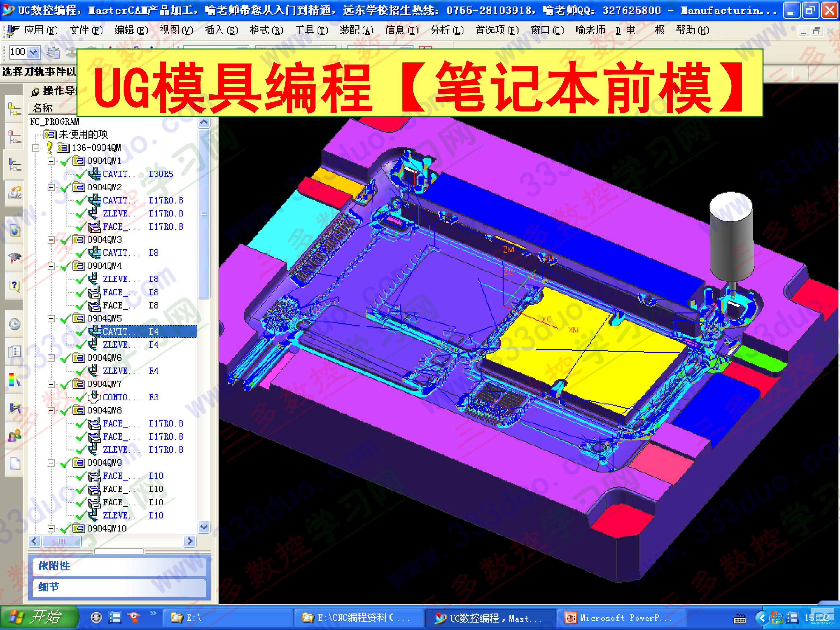Open the System Materials rainbow palette tab

[x=15, y=379]
